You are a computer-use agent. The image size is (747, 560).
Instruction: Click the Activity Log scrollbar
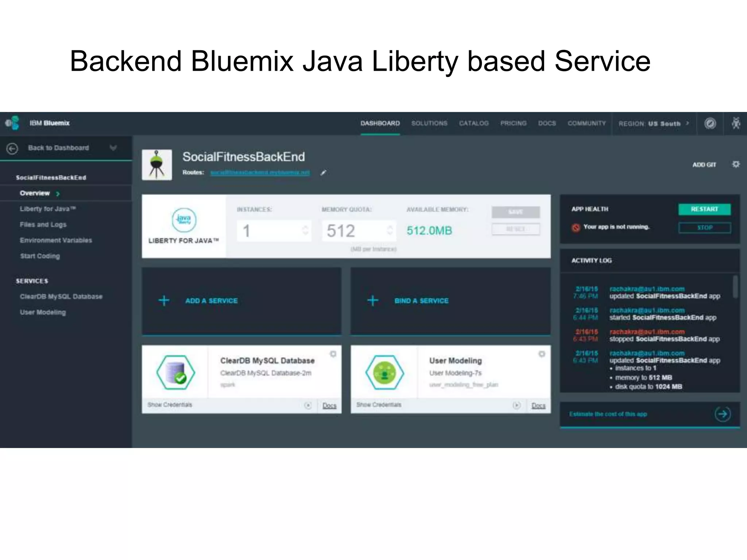pyautogui.click(x=735, y=286)
